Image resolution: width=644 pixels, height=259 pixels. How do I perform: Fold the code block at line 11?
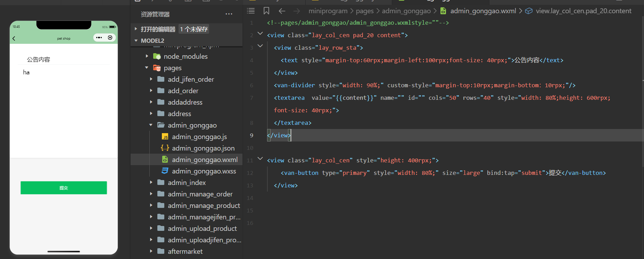tap(260, 159)
